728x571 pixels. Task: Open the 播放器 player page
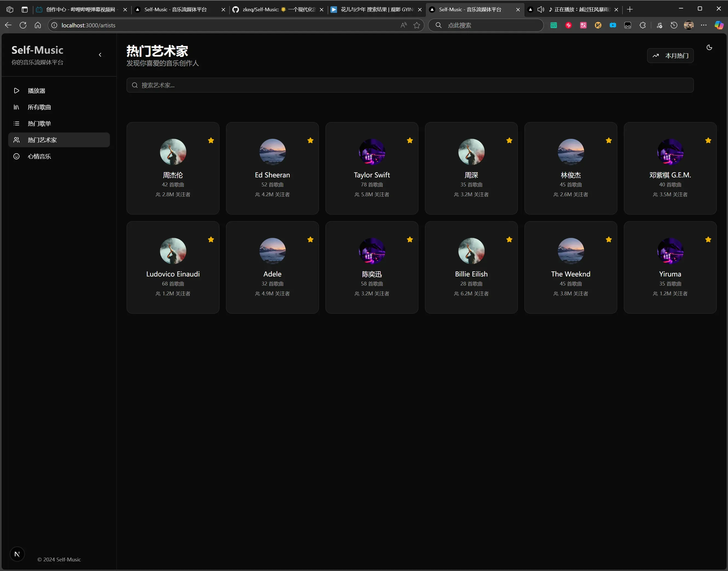coord(36,91)
